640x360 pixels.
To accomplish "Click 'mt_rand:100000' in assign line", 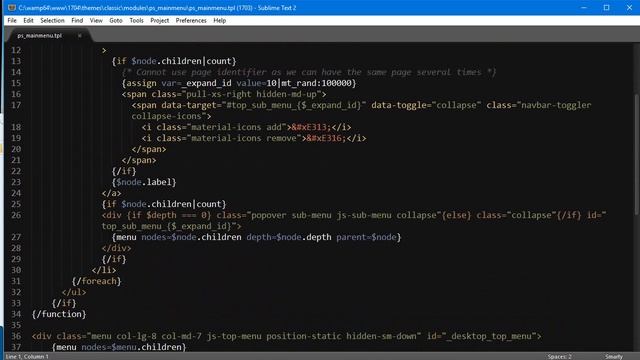I will pyautogui.click(x=316, y=83).
